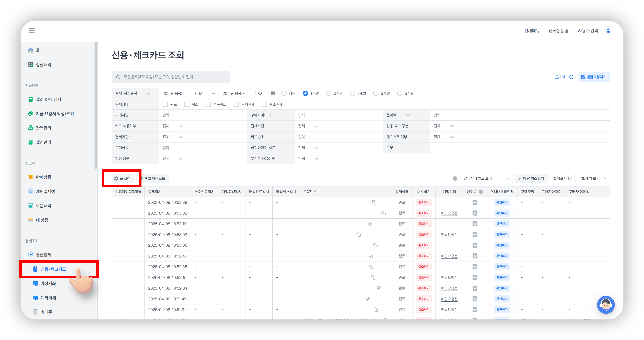Viewport: 644px width, 340px height.
Task: Click the sidebar vertical scrollbar
Action: (96, 105)
